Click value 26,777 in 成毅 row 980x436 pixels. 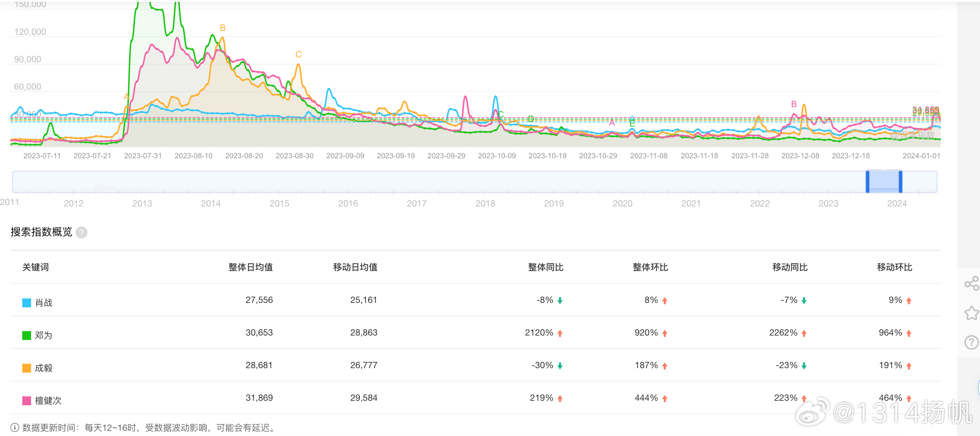(x=364, y=365)
